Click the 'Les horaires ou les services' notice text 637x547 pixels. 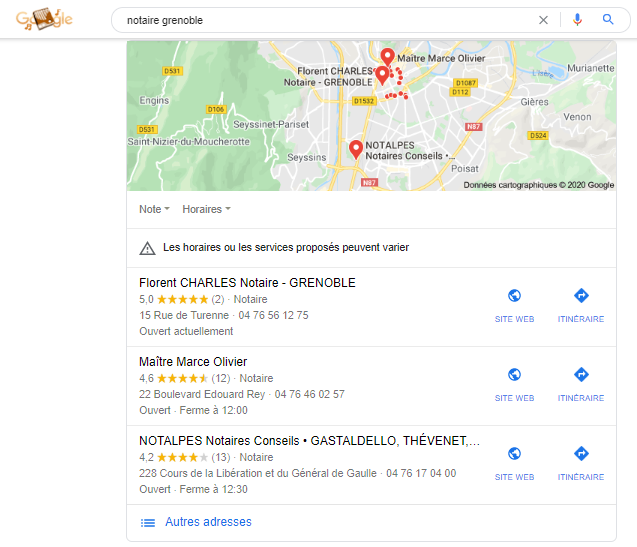coord(286,247)
